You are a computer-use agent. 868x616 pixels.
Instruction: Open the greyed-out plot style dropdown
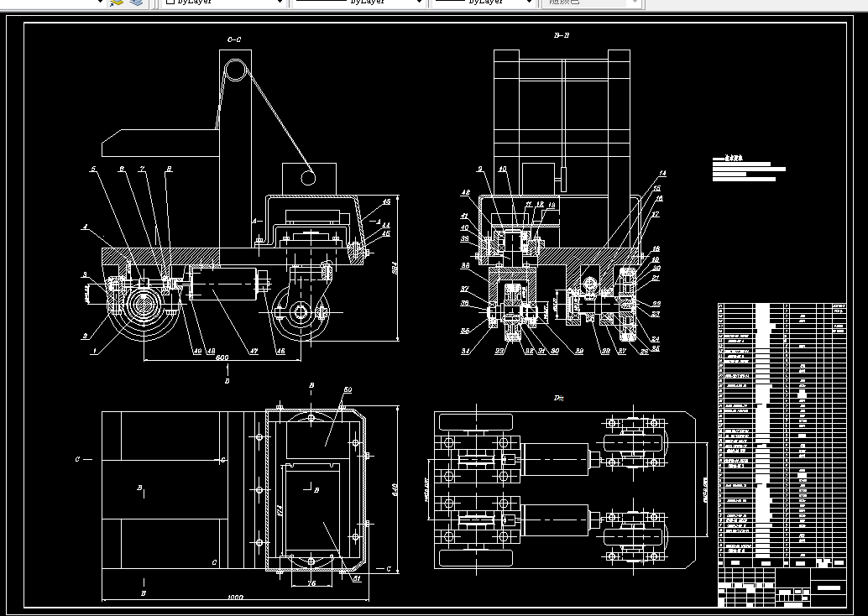pyautogui.click(x=593, y=3)
